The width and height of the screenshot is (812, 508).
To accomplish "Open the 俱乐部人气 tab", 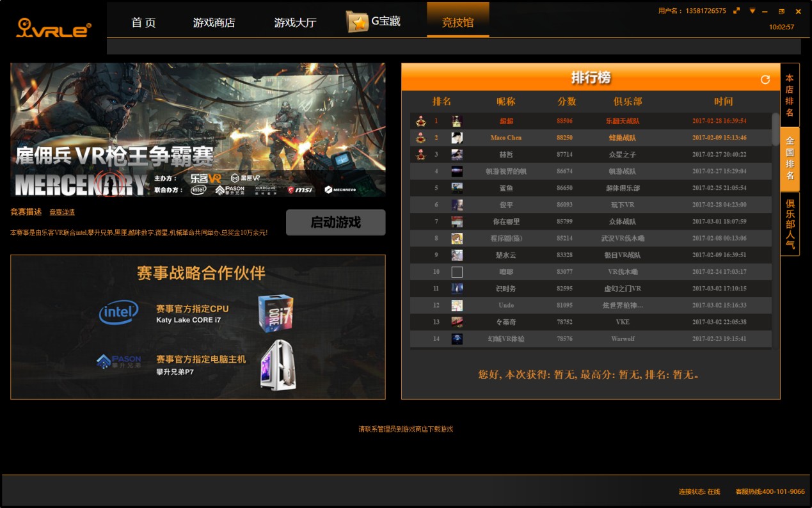I will [x=790, y=223].
